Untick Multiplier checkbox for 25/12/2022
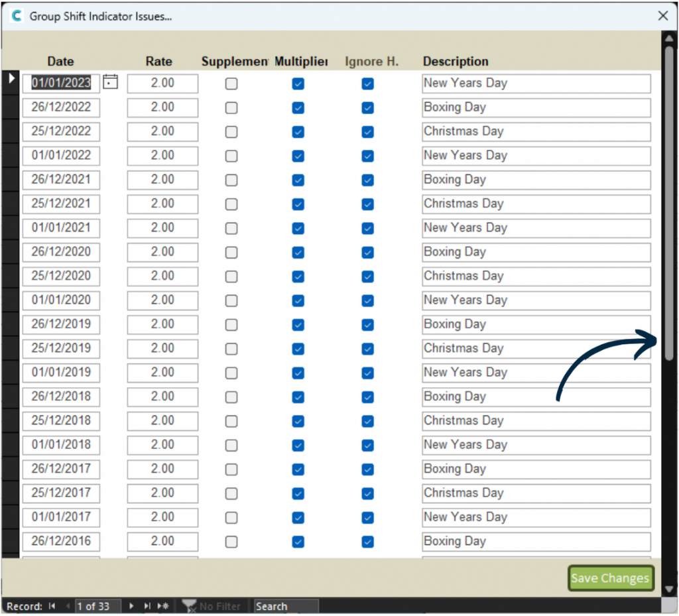This screenshot has width=679, height=616. (x=298, y=131)
